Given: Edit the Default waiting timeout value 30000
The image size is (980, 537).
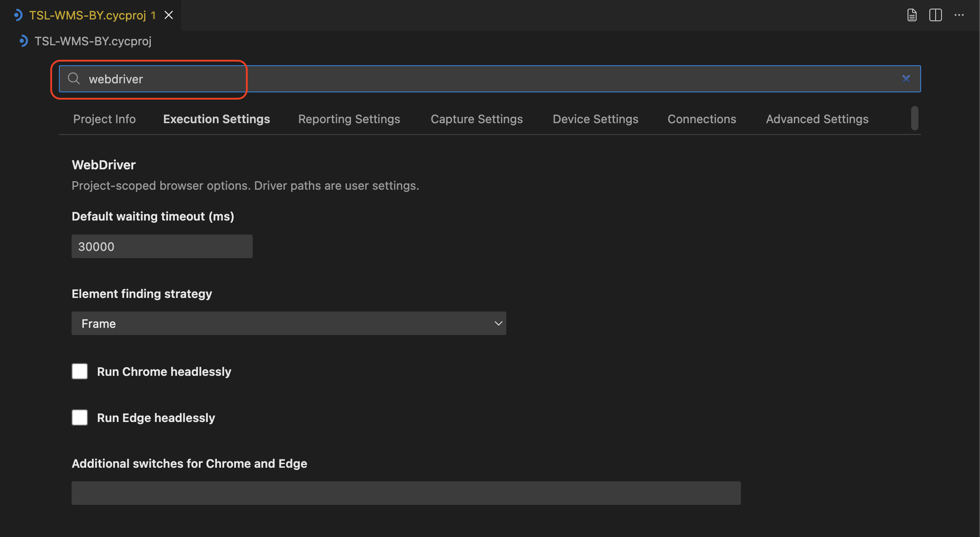Looking at the screenshot, I should click(162, 246).
